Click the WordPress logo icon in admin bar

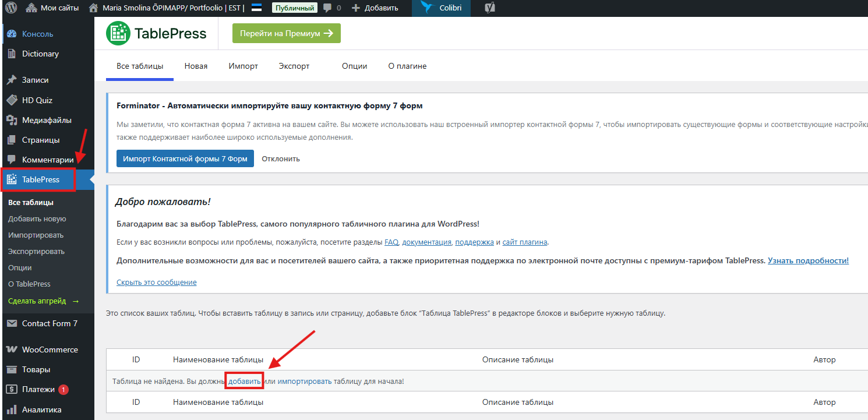[x=11, y=8]
